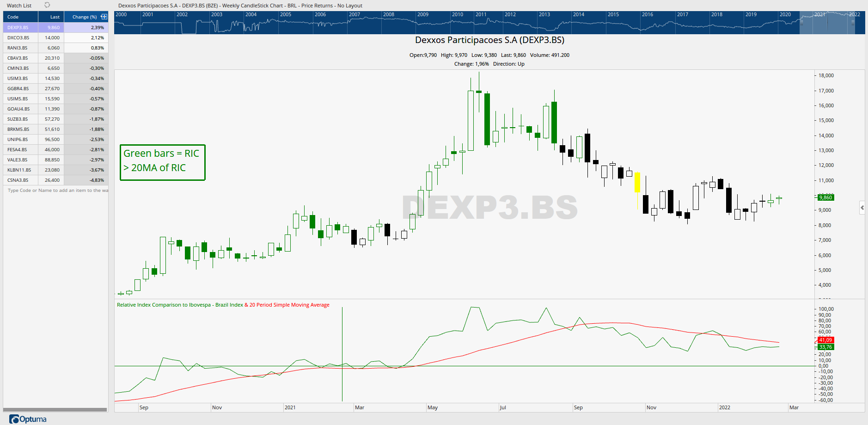868x425 pixels.
Task: Click the Watch List refresh icon
Action: tap(47, 5)
